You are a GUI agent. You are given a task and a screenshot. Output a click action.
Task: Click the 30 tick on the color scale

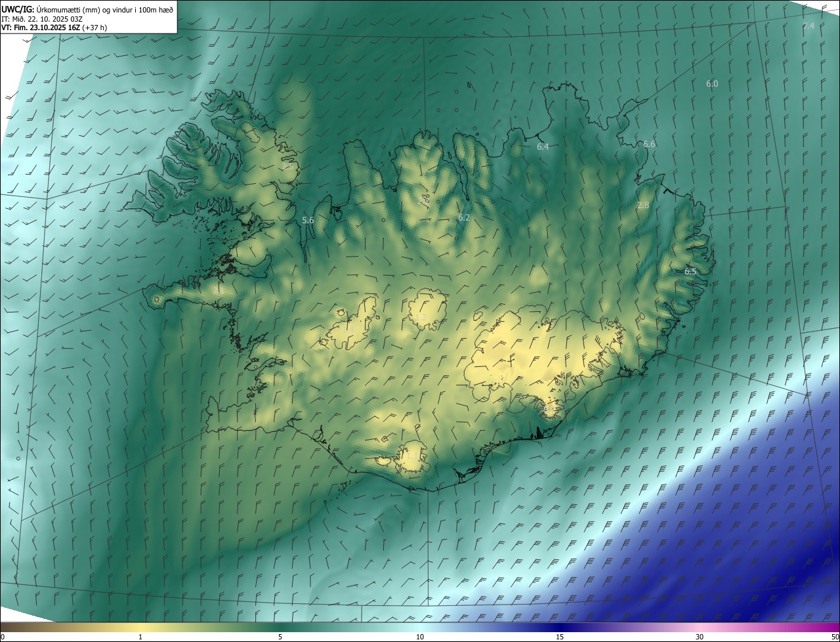[x=700, y=637]
